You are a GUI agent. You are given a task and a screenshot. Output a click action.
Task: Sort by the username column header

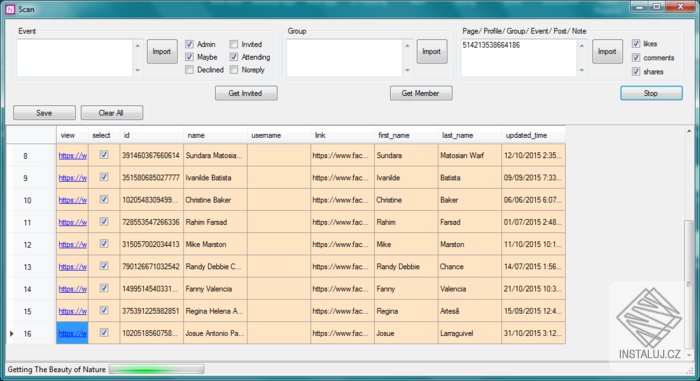pyautogui.click(x=279, y=135)
